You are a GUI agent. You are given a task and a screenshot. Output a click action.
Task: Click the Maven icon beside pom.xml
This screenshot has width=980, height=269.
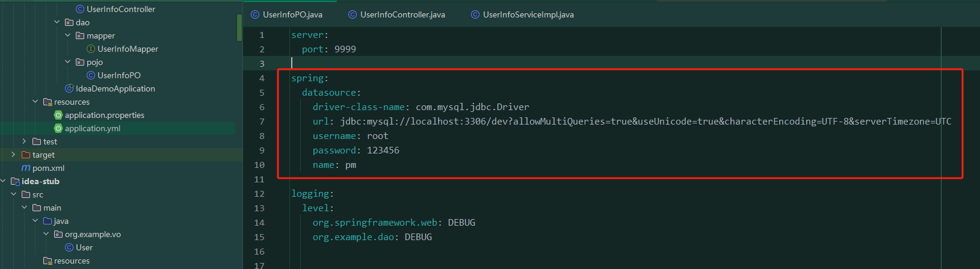[26, 168]
